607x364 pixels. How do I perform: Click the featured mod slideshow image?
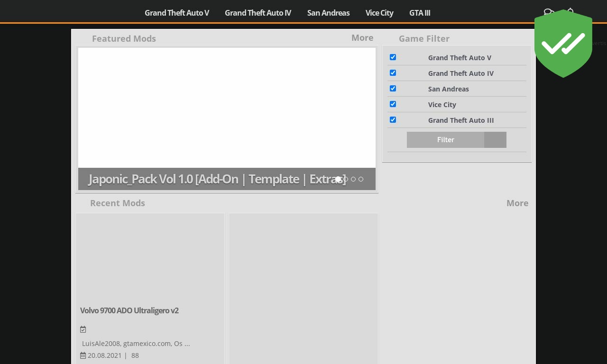(227, 108)
